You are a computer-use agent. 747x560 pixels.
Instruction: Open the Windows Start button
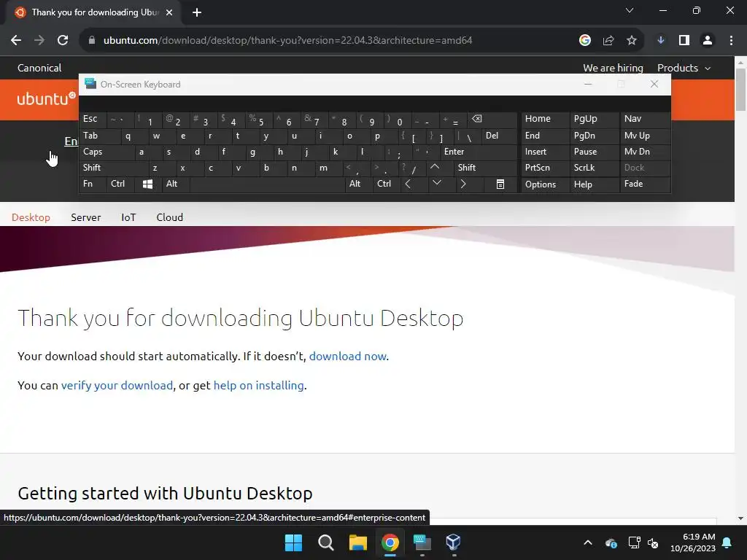[x=293, y=542]
